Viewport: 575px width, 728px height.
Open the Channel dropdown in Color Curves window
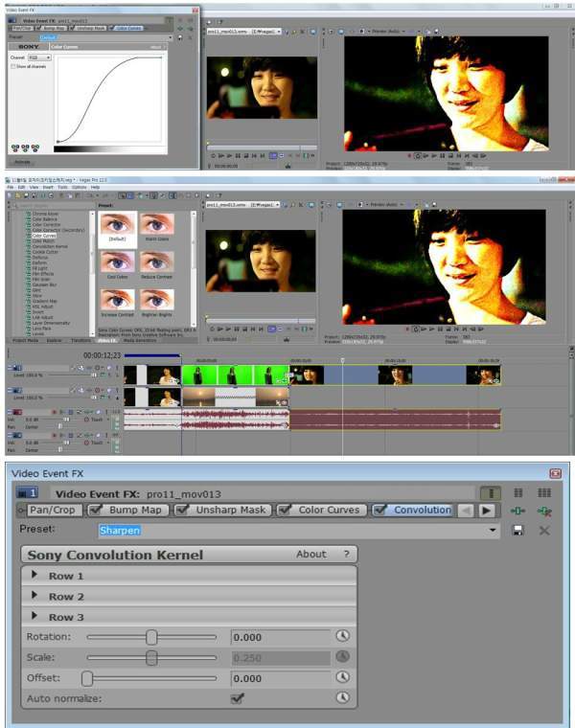click(39, 57)
